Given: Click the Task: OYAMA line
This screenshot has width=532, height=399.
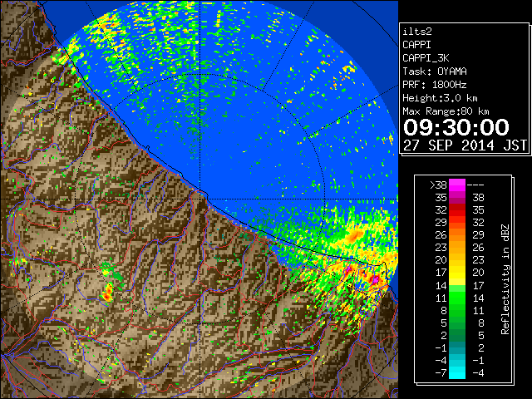Looking at the screenshot, I should (435, 71).
